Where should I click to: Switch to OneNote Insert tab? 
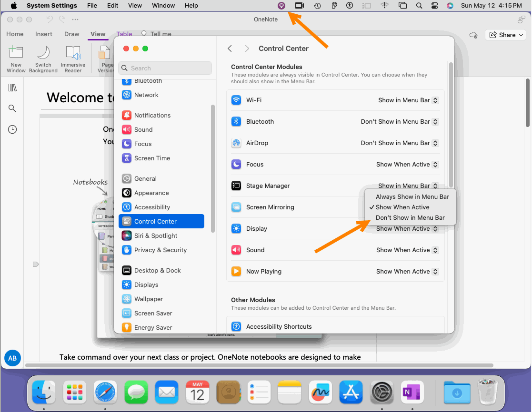44,34
